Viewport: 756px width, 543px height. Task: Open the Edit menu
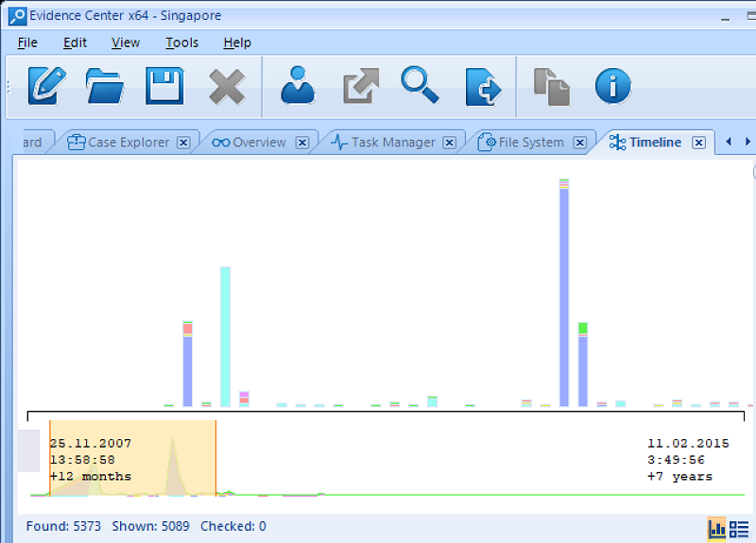click(75, 42)
